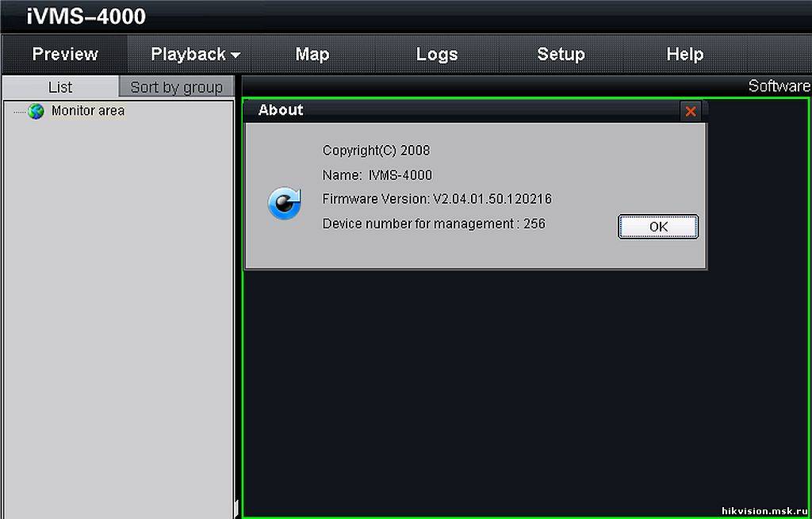The image size is (812, 519).
Task: Switch to Sort by group tab
Action: [176, 87]
